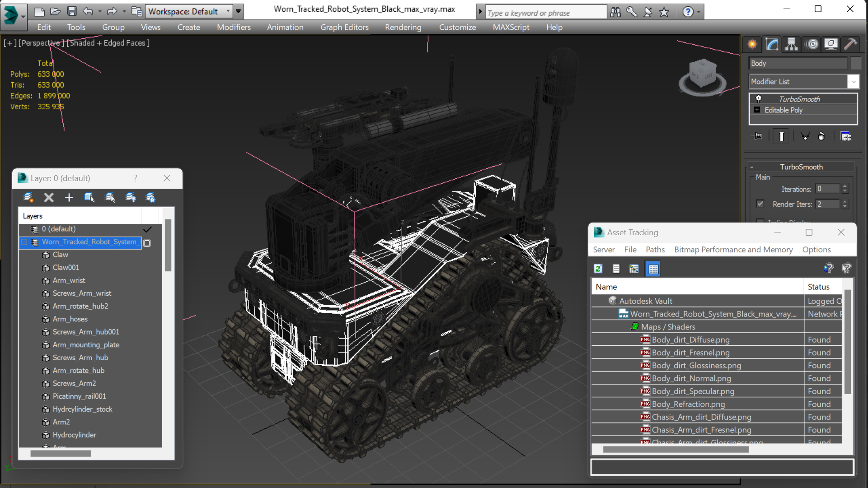Toggle the Render Iters checkbox
Screen dimensions: 868x488
pyautogui.click(x=760, y=204)
